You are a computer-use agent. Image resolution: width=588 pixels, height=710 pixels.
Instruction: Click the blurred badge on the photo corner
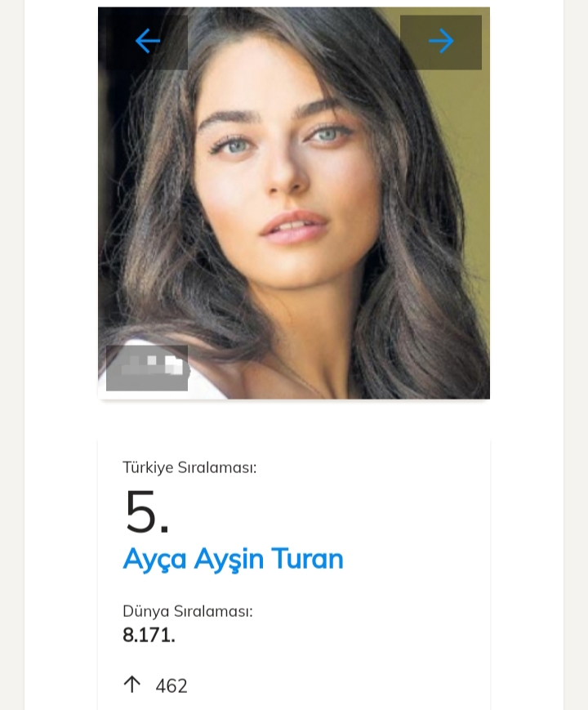[147, 368]
